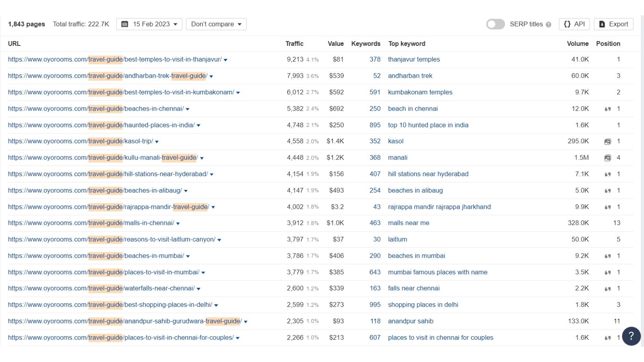Click featured snippet icon in hill stations near hyderabad row
Screen dimensions: 644x362
coord(608,175)
